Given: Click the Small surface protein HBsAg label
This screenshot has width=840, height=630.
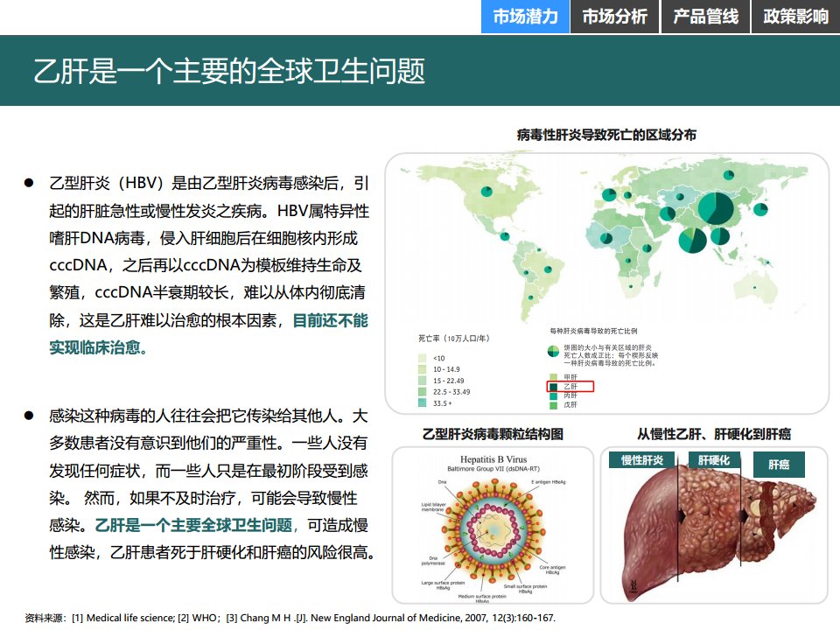Looking at the screenshot, I should pos(525,589).
